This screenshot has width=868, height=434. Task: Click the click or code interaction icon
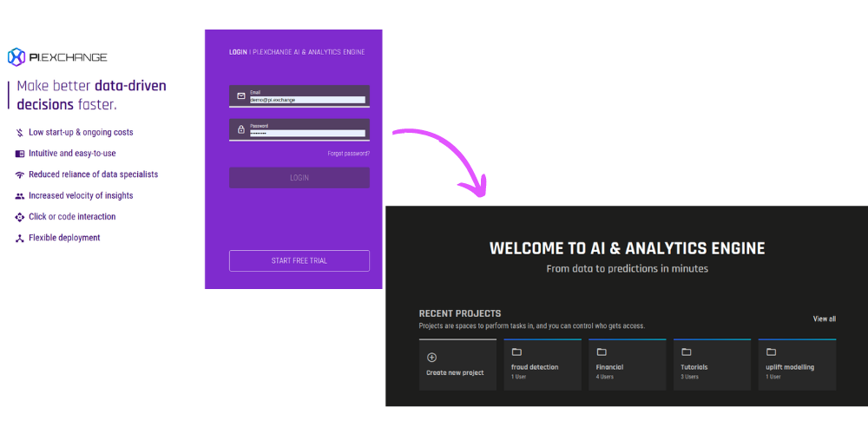tap(20, 217)
